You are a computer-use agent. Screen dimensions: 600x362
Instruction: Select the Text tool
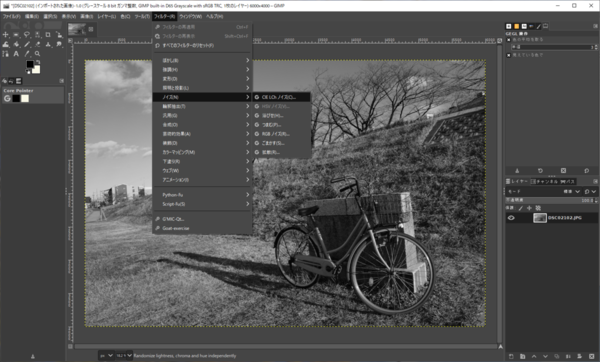point(16,54)
